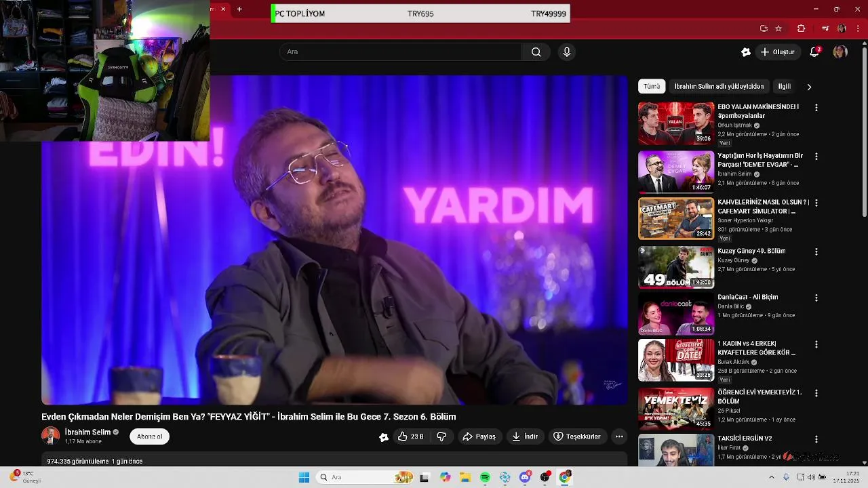Open more actions menu under video

[x=619, y=437]
